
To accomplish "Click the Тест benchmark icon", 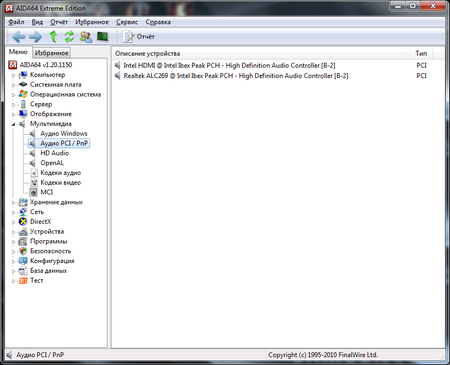I will (x=23, y=281).
